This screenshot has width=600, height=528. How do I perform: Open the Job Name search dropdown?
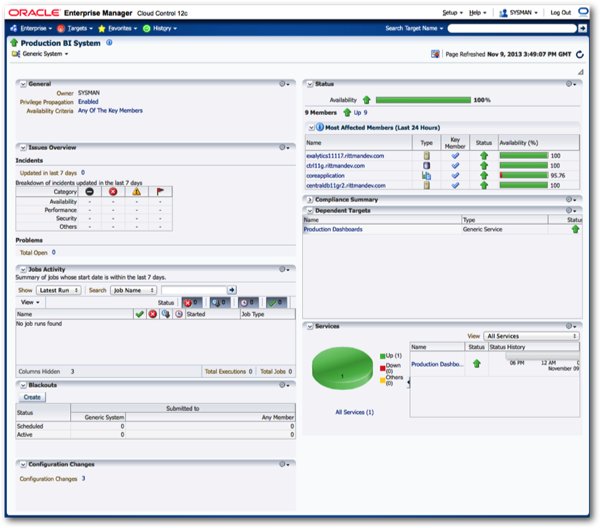click(134, 290)
